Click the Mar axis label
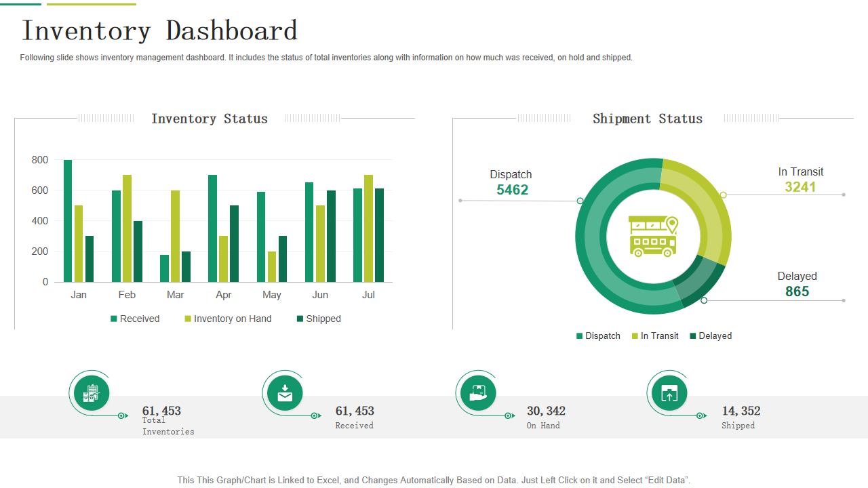The height and width of the screenshot is (488, 868). (x=175, y=295)
